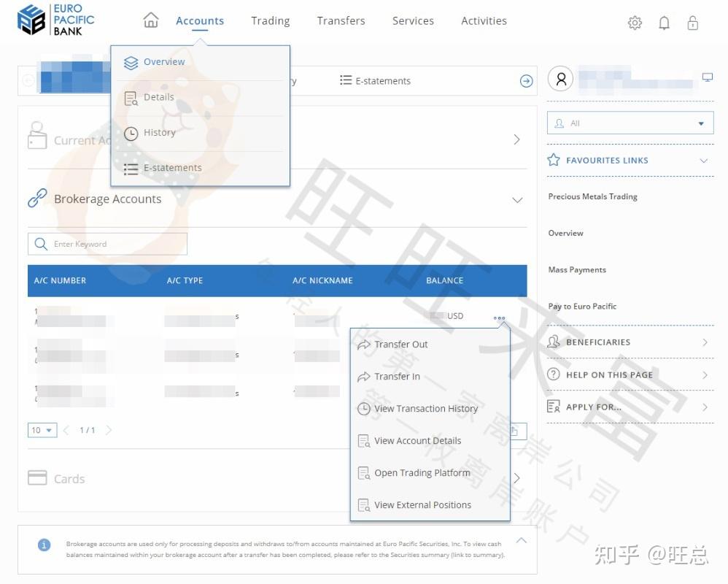Click the circled right arrow next to E-statements
The height and width of the screenshot is (584, 728).
pyautogui.click(x=526, y=81)
